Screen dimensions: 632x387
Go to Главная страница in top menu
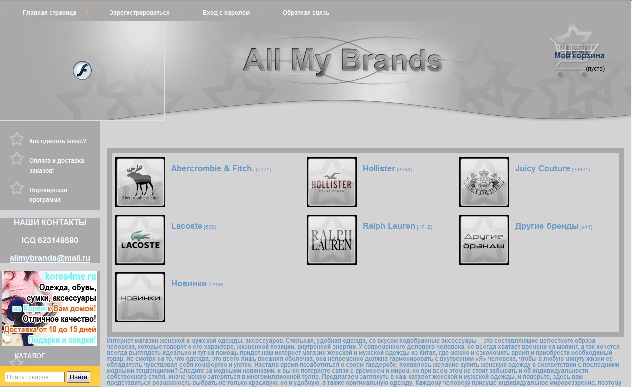pyautogui.click(x=49, y=12)
